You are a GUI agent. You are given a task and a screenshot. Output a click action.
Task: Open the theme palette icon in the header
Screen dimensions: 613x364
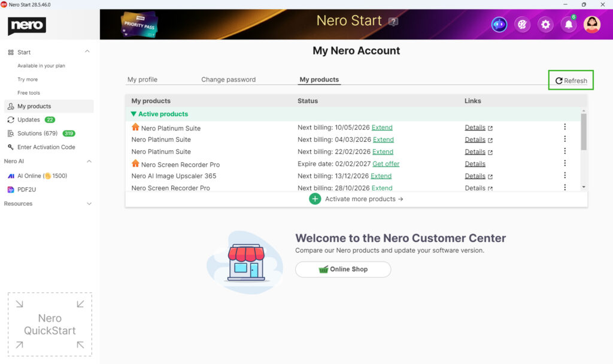(x=522, y=24)
